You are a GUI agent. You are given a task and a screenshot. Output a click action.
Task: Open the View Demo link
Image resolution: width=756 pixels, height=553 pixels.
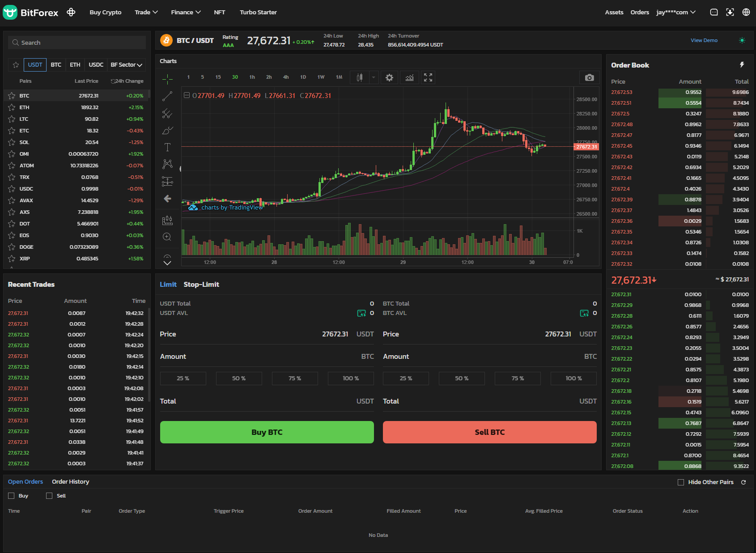[x=704, y=40]
